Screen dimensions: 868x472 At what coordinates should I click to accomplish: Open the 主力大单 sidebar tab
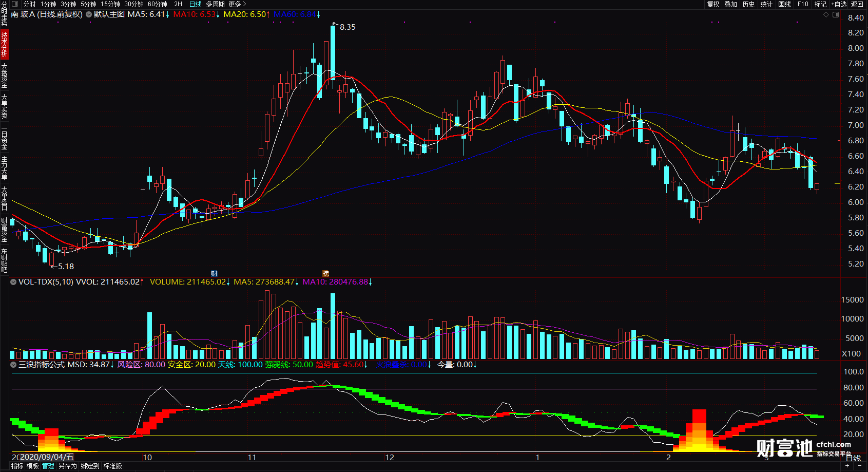pyautogui.click(x=4, y=168)
